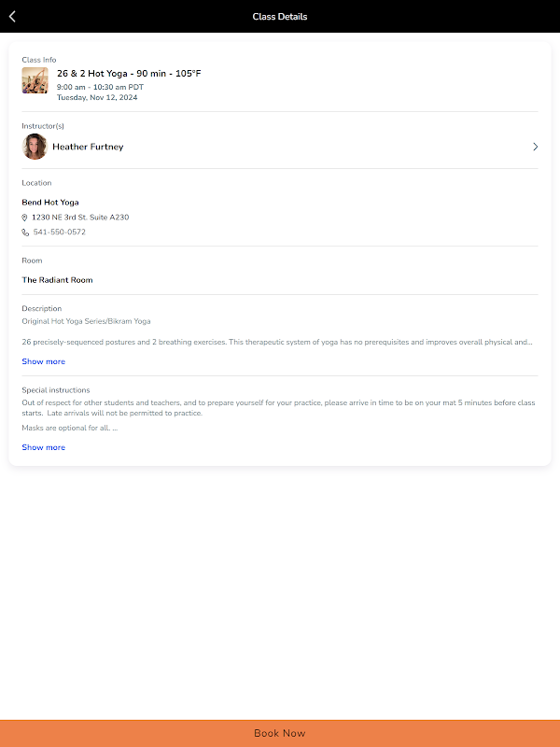Tap the Bend Hot Yoga location name

tap(50, 203)
